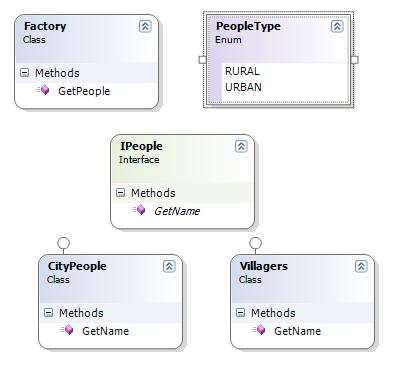The width and height of the screenshot is (399, 388).
Task: Collapse the Factory class box with chevron
Action: [145, 26]
